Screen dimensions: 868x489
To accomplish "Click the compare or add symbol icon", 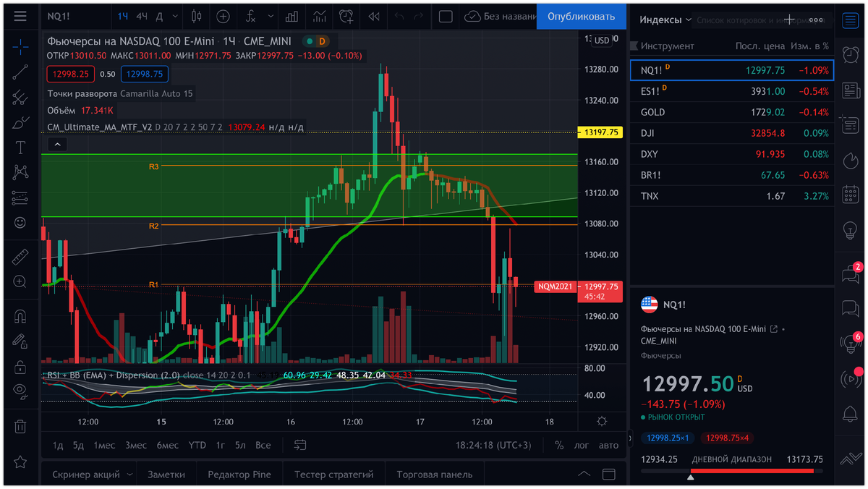I will 224,16.
